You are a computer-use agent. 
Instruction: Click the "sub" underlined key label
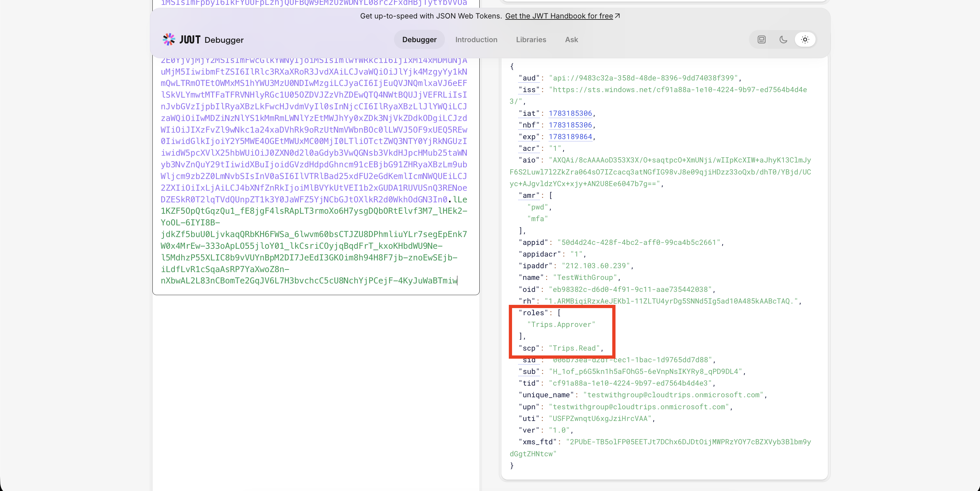pos(529,372)
